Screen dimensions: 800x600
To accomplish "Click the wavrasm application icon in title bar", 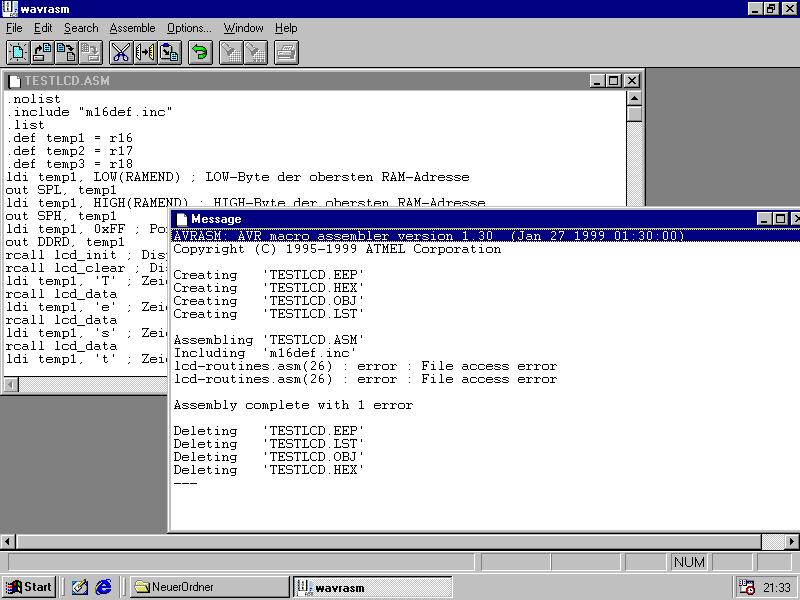I will (9, 9).
